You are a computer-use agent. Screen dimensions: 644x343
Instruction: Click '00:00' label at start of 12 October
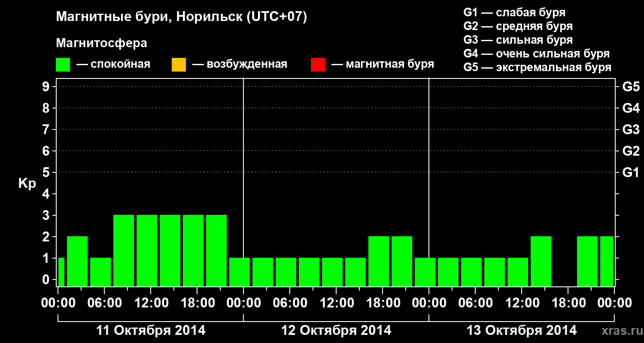pyautogui.click(x=243, y=303)
